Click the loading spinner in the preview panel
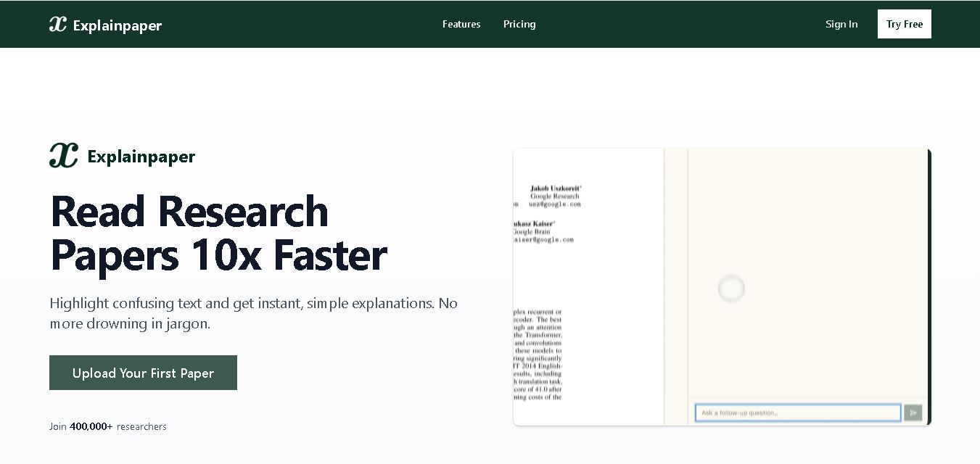This screenshot has height=464, width=980. (x=731, y=289)
